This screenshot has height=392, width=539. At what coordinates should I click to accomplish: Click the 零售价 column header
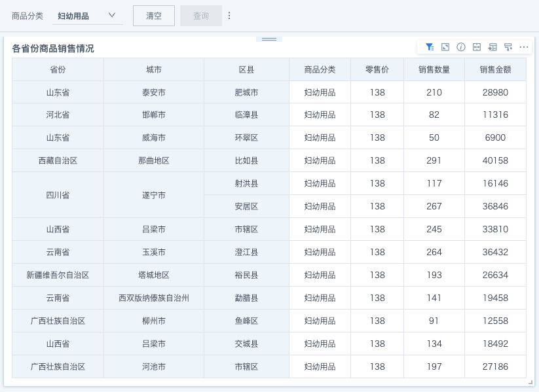pyautogui.click(x=377, y=69)
